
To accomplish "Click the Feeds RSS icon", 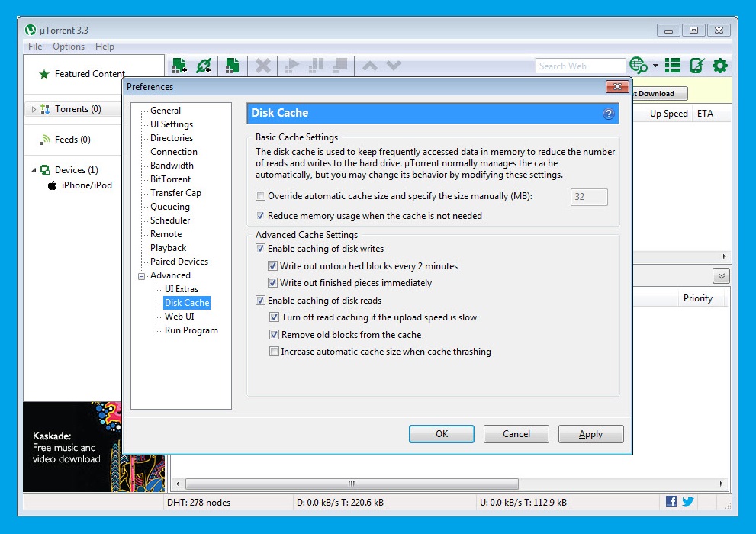I will pos(45,140).
